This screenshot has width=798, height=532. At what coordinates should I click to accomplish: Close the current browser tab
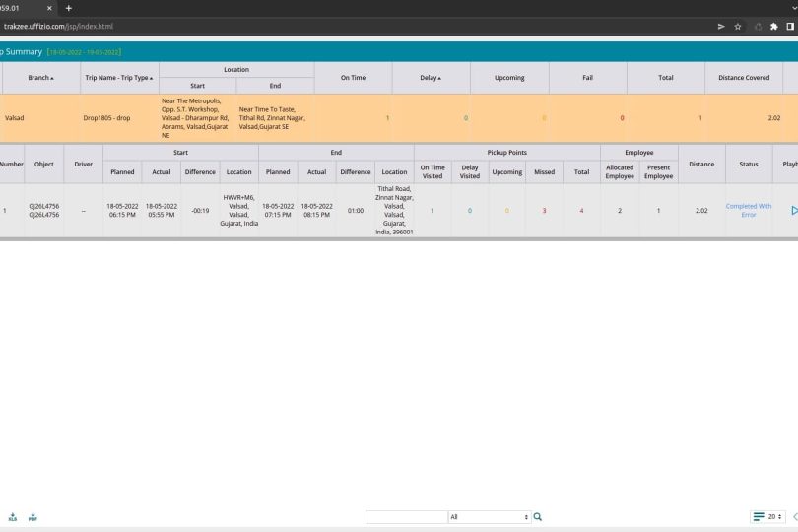pyautogui.click(x=49, y=8)
